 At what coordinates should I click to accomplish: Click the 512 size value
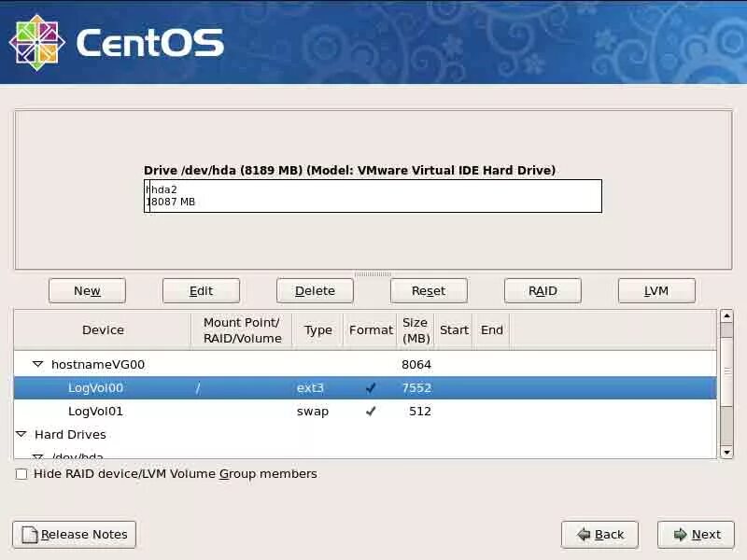pos(419,411)
